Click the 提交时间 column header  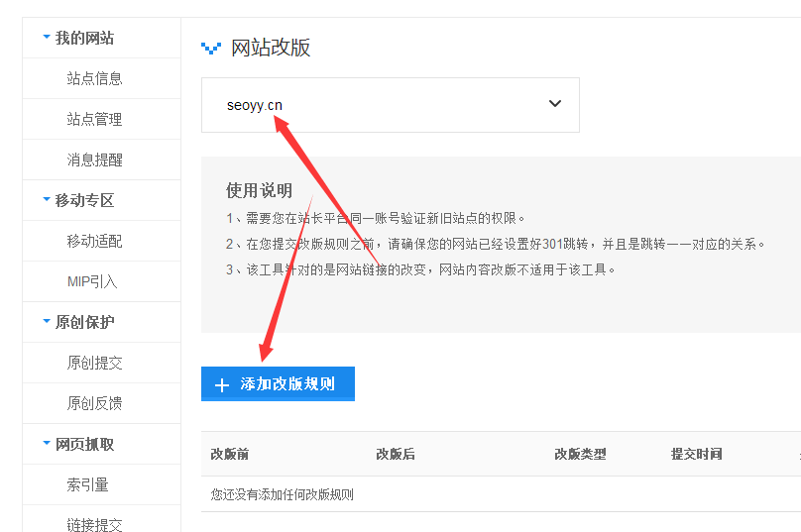tap(696, 454)
